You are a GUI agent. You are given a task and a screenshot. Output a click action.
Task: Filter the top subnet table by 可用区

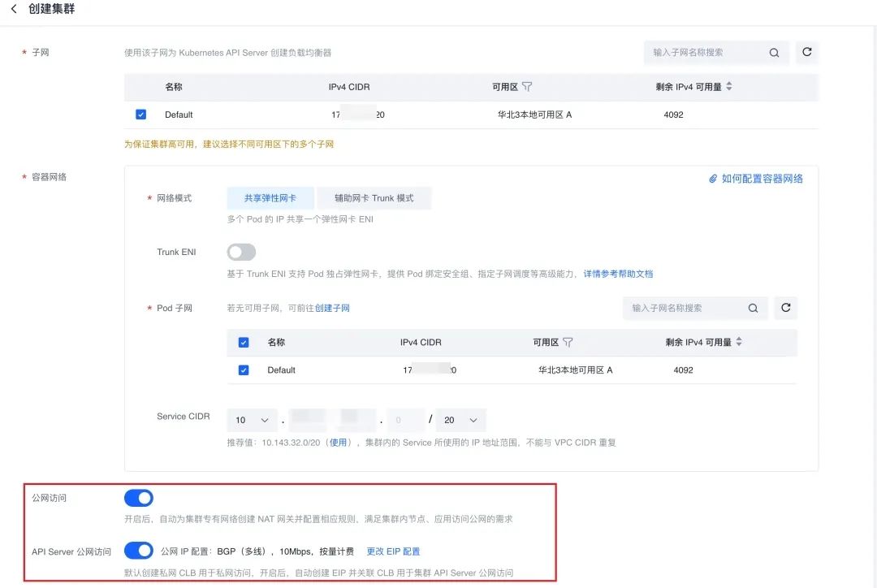527,87
